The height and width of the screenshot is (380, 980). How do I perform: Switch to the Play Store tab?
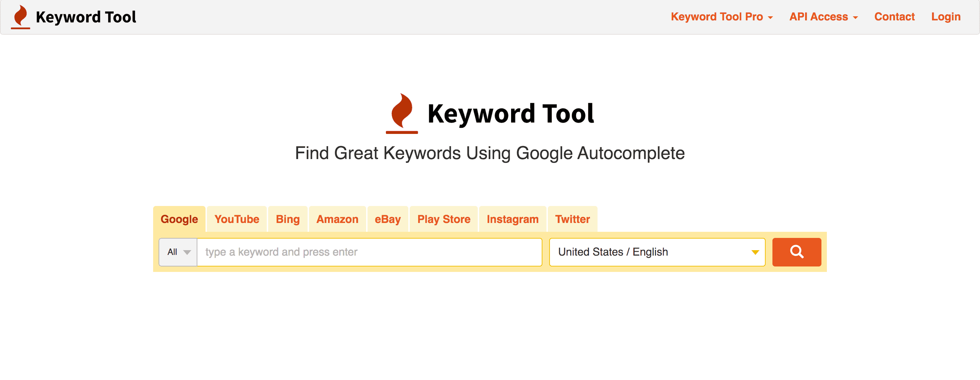point(444,219)
